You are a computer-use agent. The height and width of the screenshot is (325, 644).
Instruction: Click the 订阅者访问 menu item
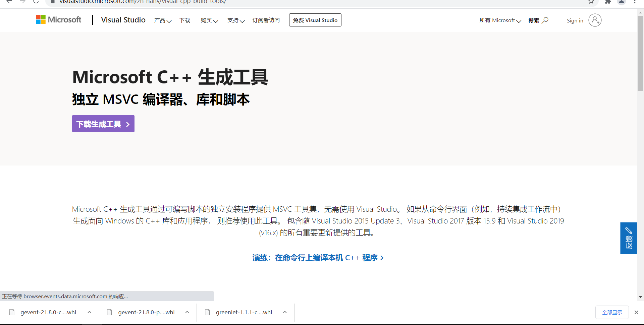pos(266,20)
